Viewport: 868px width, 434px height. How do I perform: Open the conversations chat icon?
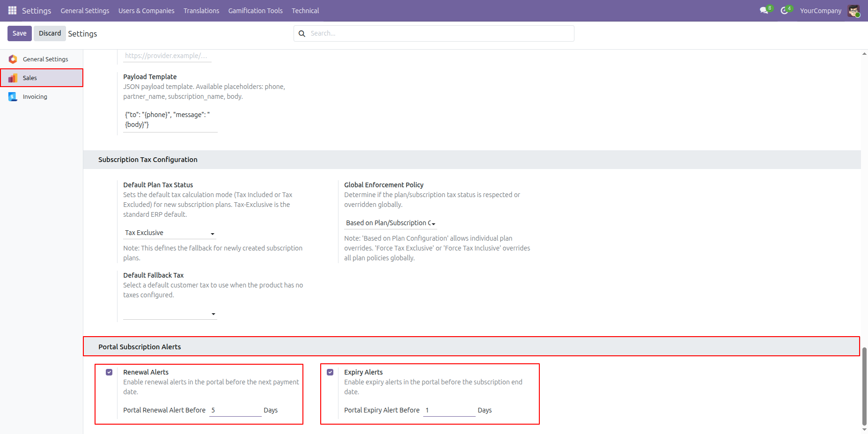click(764, 10)
